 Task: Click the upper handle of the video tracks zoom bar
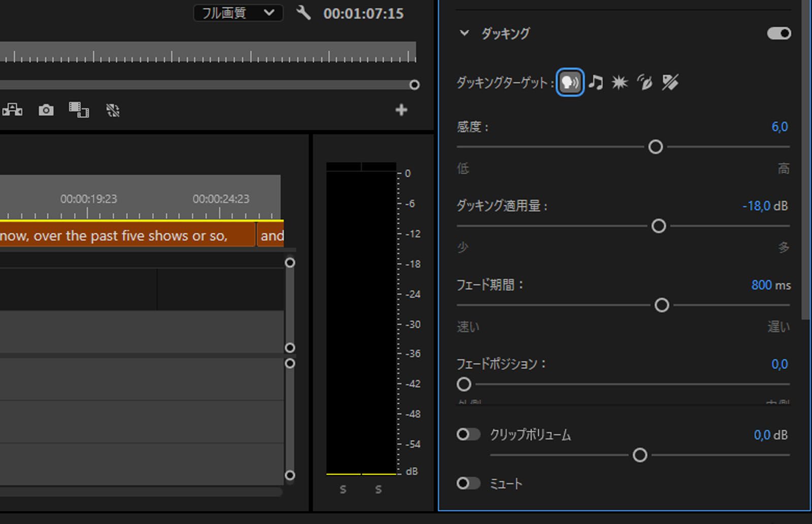click(290, 263)
